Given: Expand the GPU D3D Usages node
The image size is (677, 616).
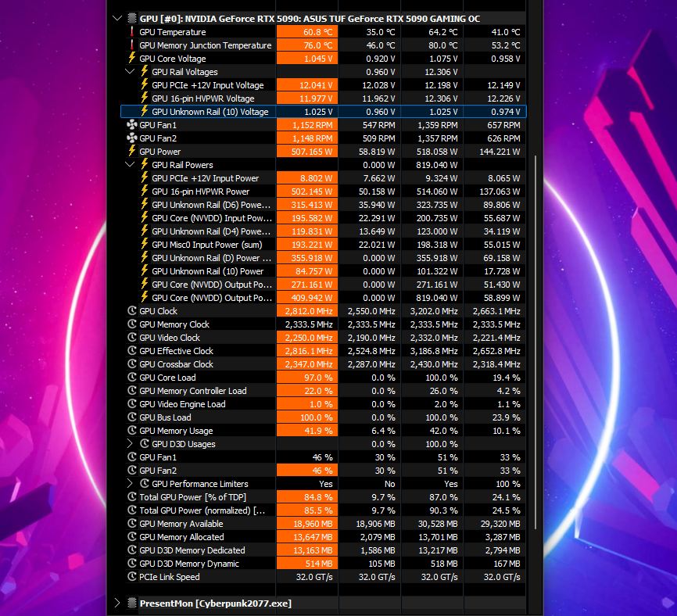Looking at the screenshot, I should 130,443.
